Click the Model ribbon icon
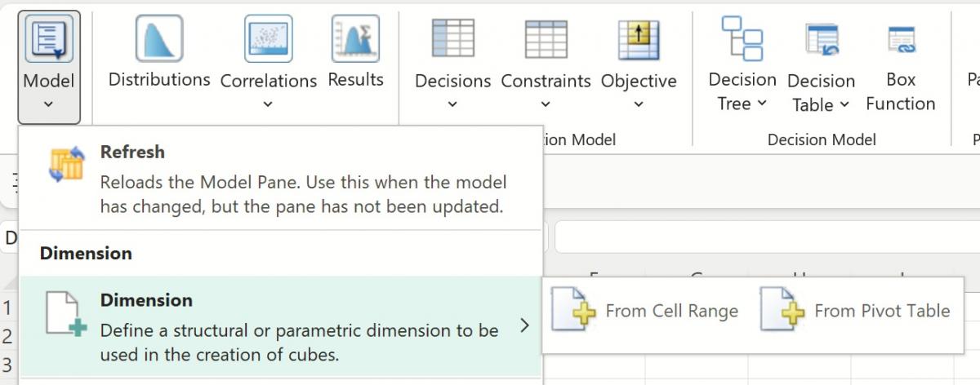 pyautogui.click(x=48, y=39)
